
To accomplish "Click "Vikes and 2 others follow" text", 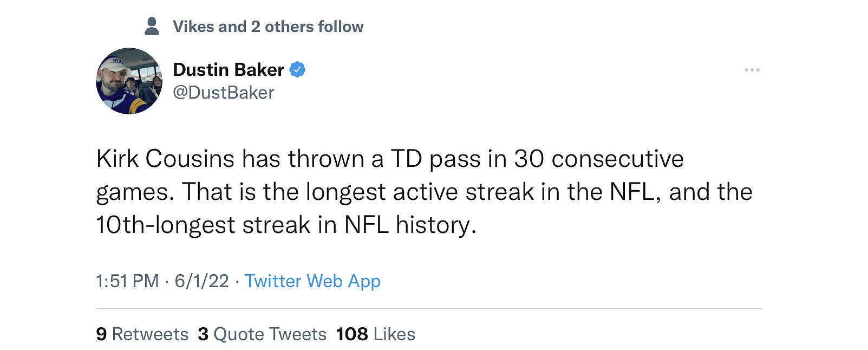I will [268, 27].
